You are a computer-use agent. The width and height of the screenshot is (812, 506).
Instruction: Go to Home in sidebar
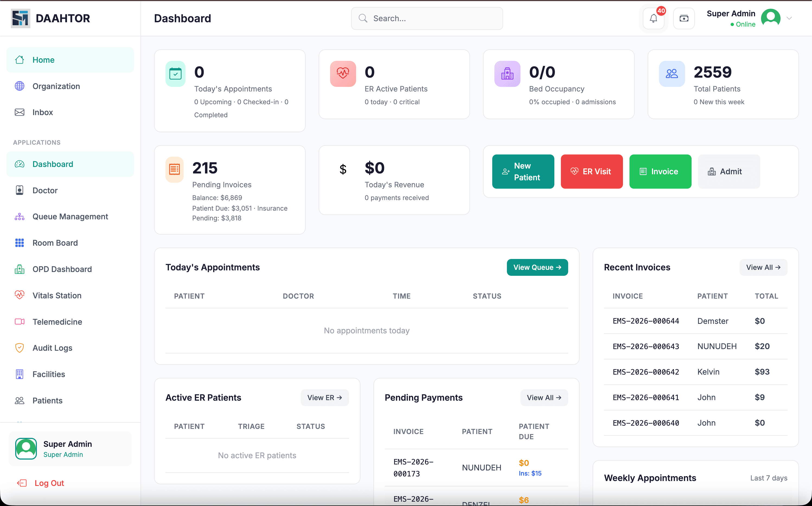coord(70,60)
